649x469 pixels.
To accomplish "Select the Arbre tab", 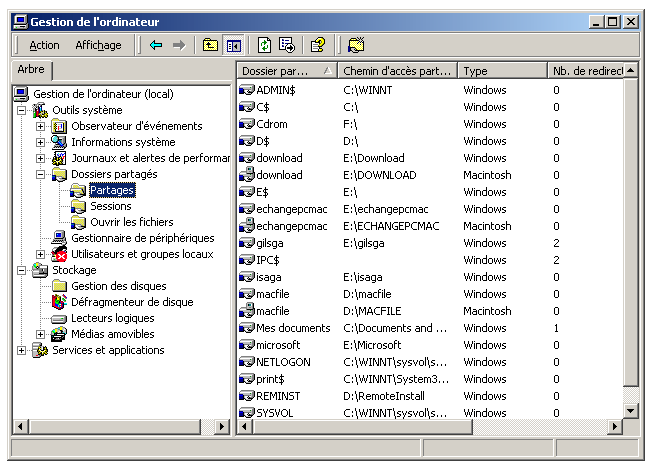I will pyautogui.click(x=31, y=69).
